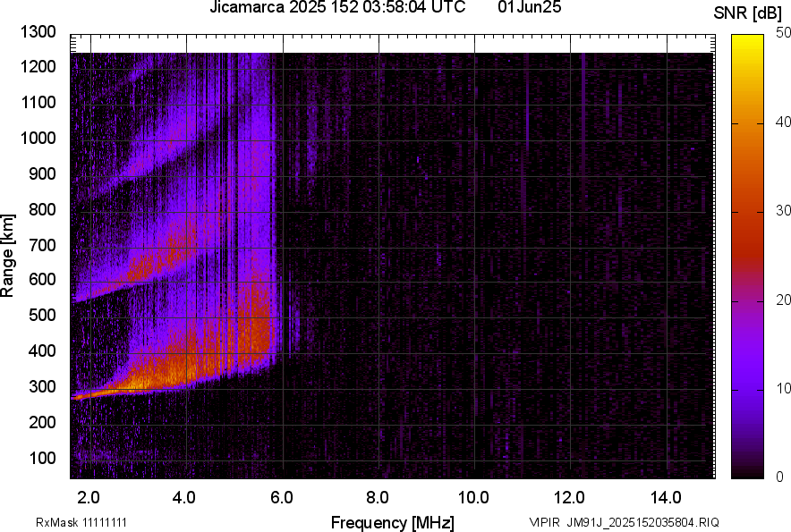Click the range tick label '700'
This screenshot has width=791, height=532.
tap(42, 245)
